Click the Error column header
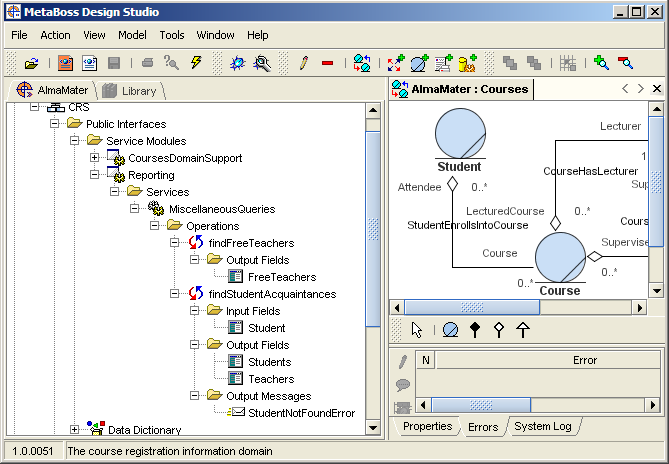Screen dimensions: 669x464 [549, 360]
